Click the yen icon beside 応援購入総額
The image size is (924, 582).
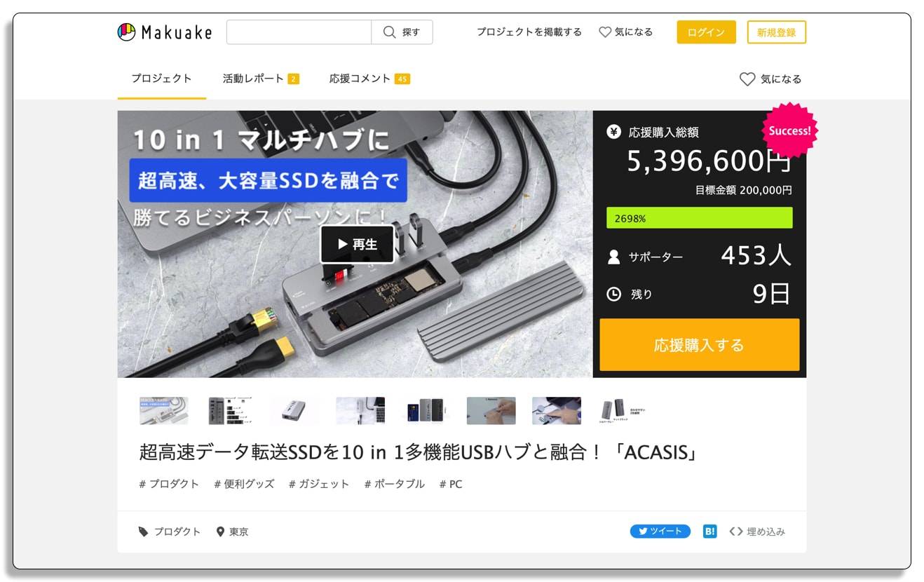613,131
